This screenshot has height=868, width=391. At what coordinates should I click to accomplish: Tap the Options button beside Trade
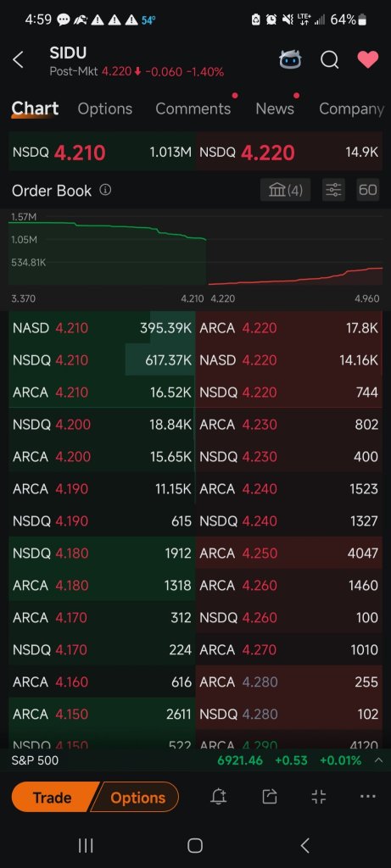pyautogui.click(x=137, y=797)
